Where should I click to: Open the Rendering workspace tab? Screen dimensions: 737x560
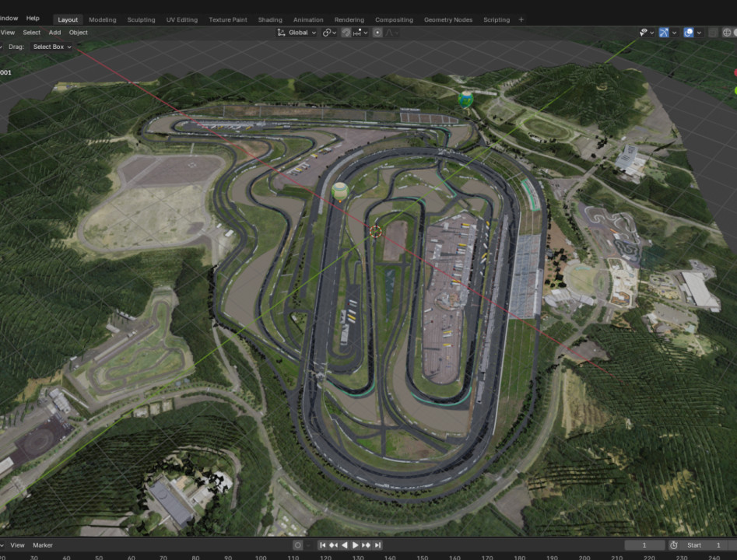[x=349, y=19]
